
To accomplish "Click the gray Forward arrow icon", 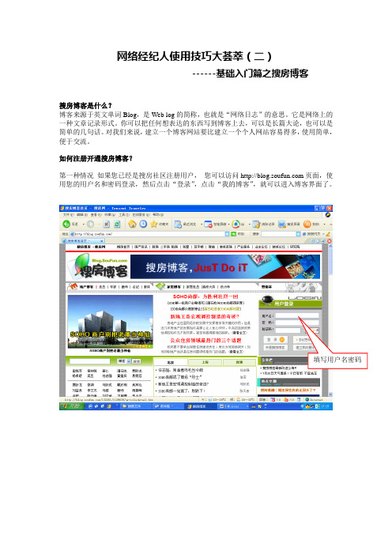I will click(x=91, y=224).
